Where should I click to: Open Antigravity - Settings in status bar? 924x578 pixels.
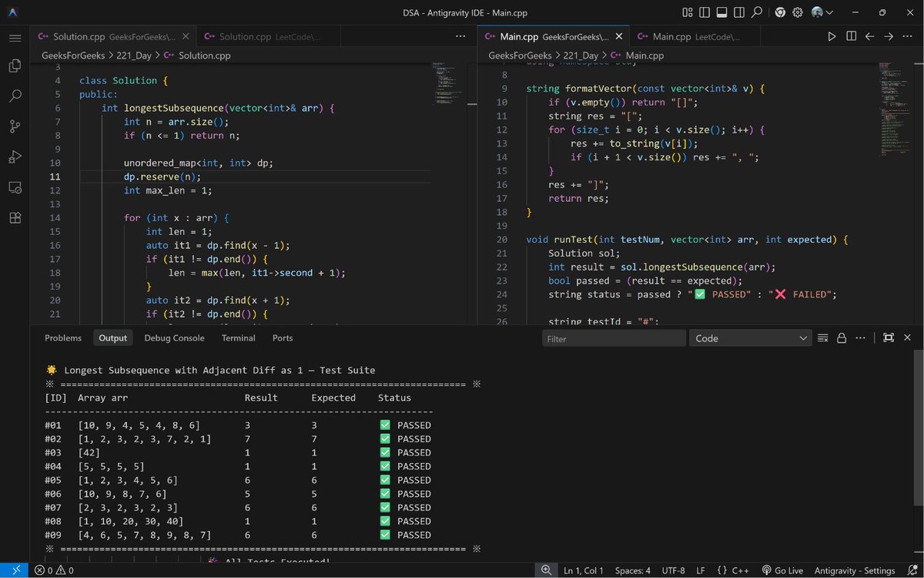click(x=855, y=570)
